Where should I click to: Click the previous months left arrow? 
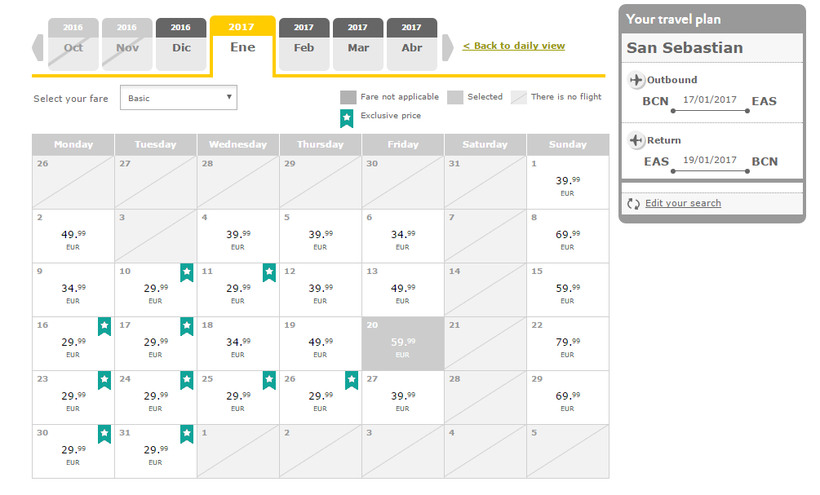[38, 46]
